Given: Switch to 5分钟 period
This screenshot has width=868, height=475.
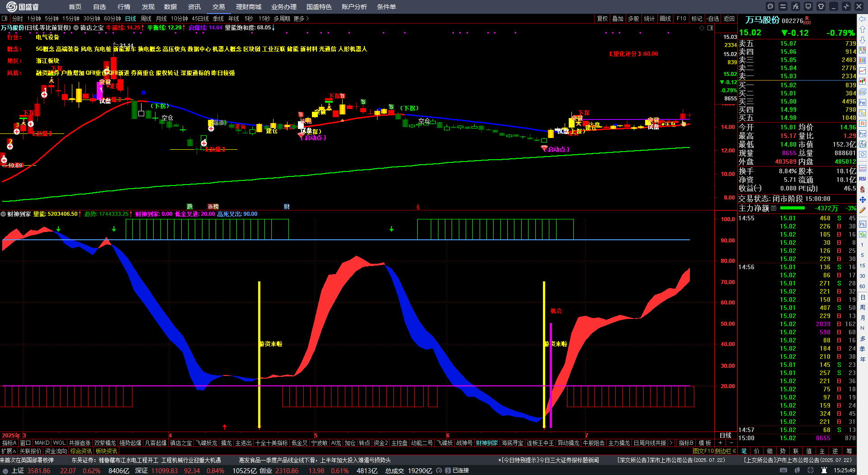Looking at the screenshot, I should pos(52,19).
